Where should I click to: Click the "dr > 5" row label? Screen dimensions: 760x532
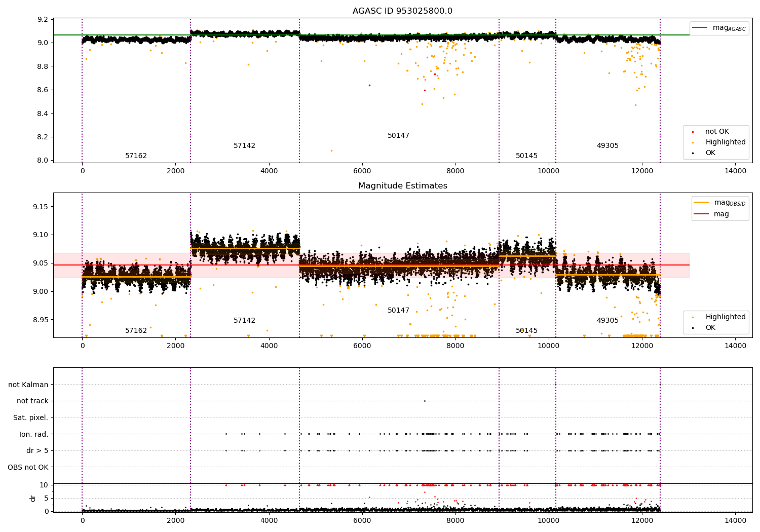pyautogui.click(x=37, y=451)
